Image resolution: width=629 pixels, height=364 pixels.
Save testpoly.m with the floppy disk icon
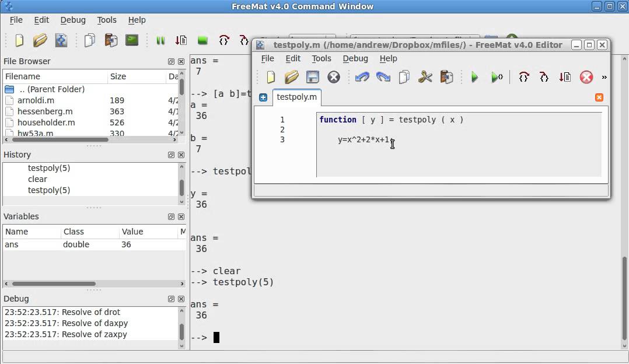point(313,76)
